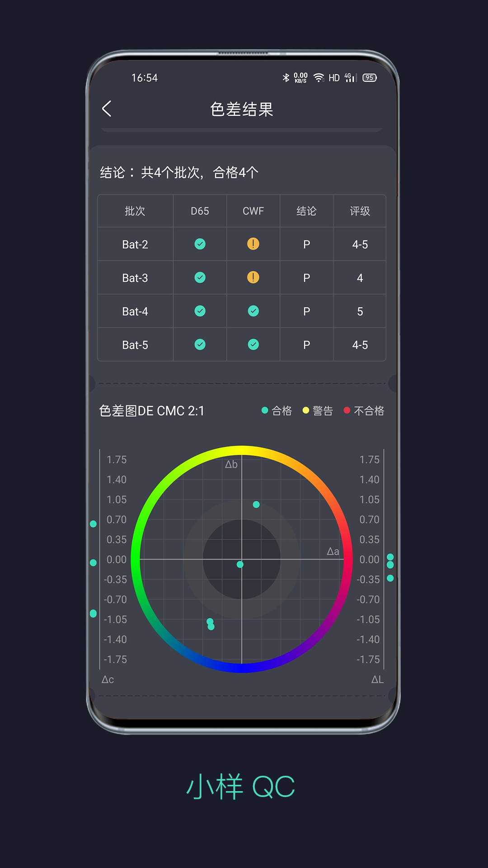Click the D65 column header
The image size is (488, 868).
coord(200,211)
